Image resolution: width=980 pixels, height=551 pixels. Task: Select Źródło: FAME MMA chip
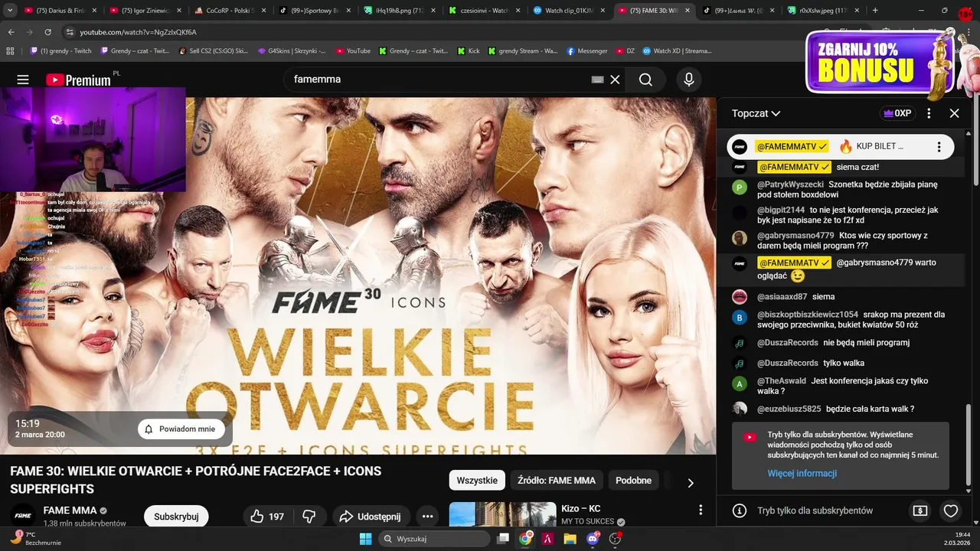click(x=557, y=481)
